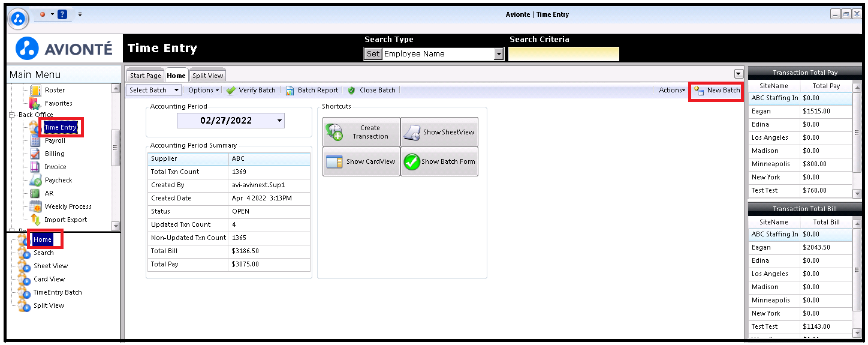Open the Options dropdown menu
The width and height of the screenshot is (868, 345).
tap(204, 90)
